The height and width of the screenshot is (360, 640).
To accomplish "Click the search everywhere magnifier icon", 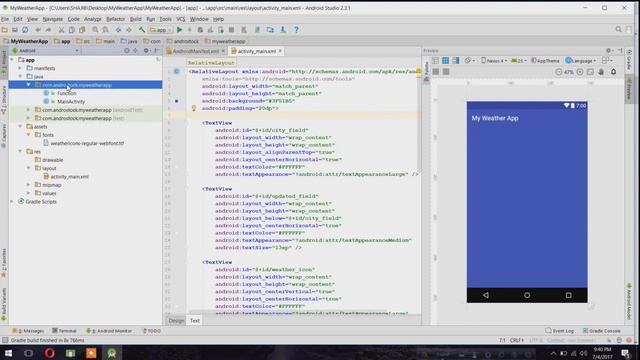I will [618, 29].
